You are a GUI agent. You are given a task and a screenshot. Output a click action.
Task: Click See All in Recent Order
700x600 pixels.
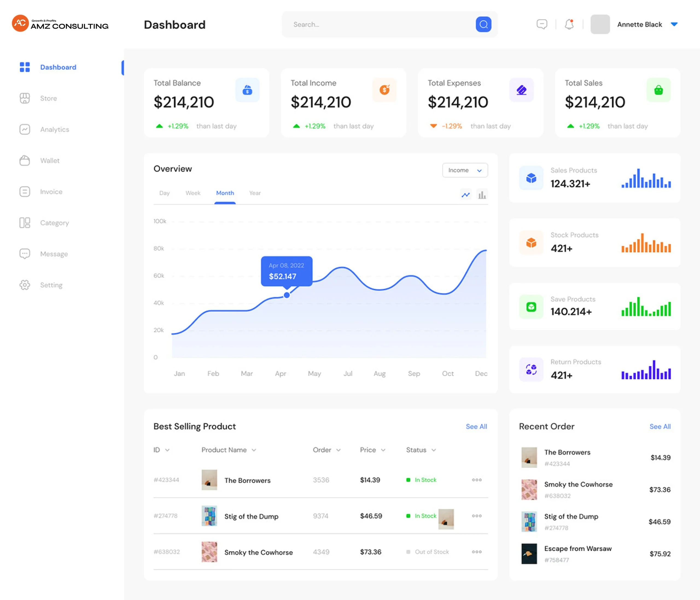click(x=660, y=426)
